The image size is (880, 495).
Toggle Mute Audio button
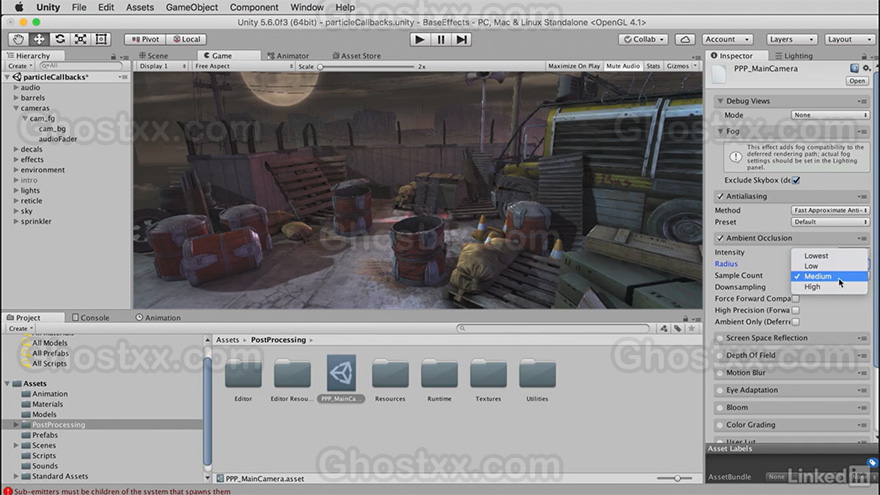click(x=623, y=66)
